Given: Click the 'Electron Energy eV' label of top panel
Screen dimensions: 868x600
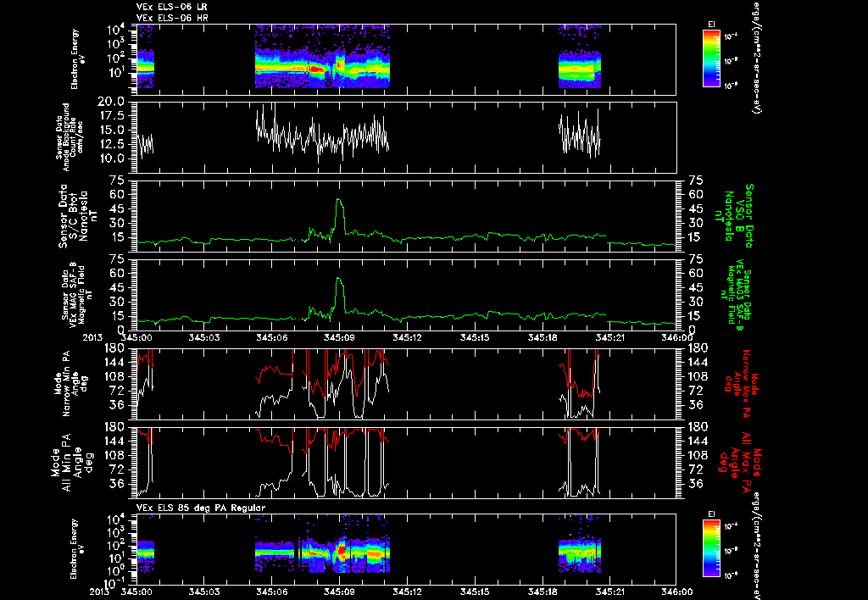Looking at the screenshot, I should click(79, 59).
